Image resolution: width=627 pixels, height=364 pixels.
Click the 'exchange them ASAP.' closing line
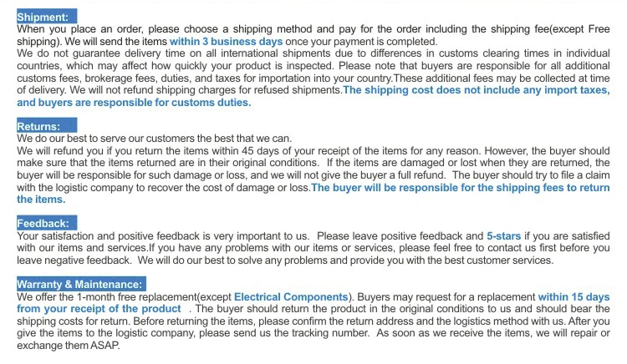[69, 346]
